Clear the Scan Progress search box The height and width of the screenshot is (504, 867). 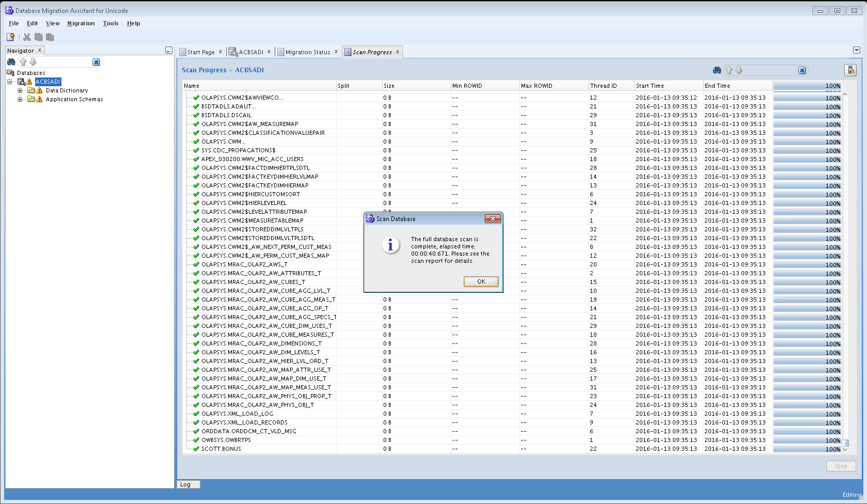(x=802, y=70)
